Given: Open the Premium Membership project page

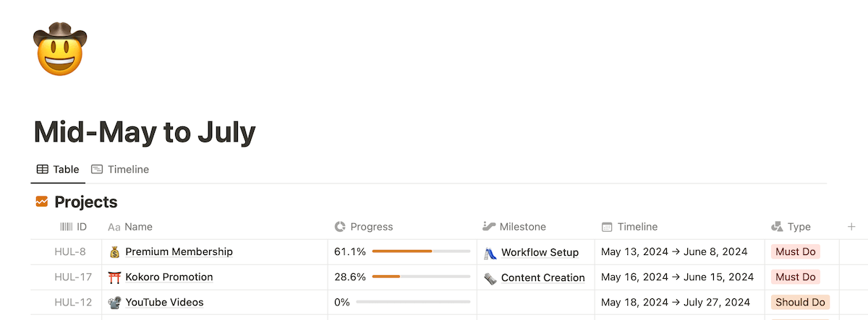Looking at the screenshot, I should (179, 252).
